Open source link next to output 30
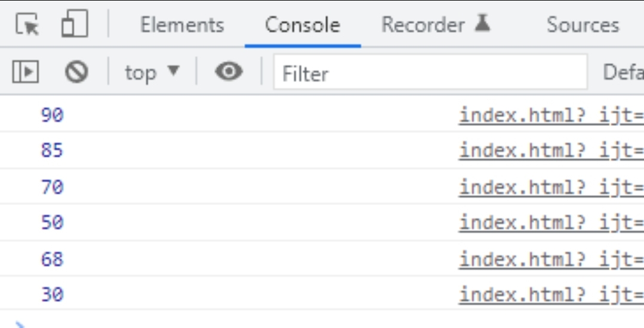This screenshot has height=328, width=644. (x=551, y=295)
